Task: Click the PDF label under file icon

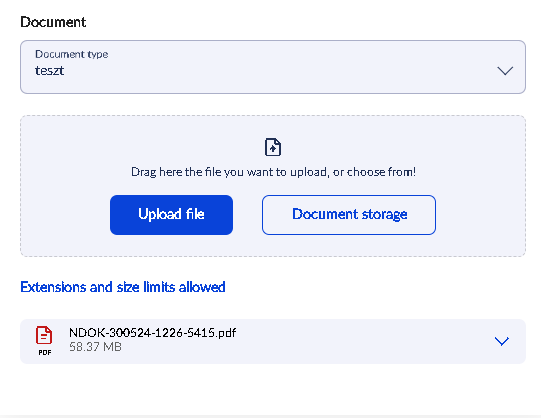Action: [45, 352]
